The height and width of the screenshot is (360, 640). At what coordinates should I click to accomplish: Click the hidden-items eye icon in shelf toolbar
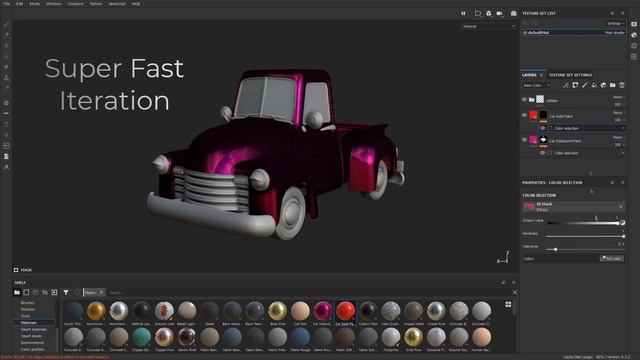pos(45,293)
